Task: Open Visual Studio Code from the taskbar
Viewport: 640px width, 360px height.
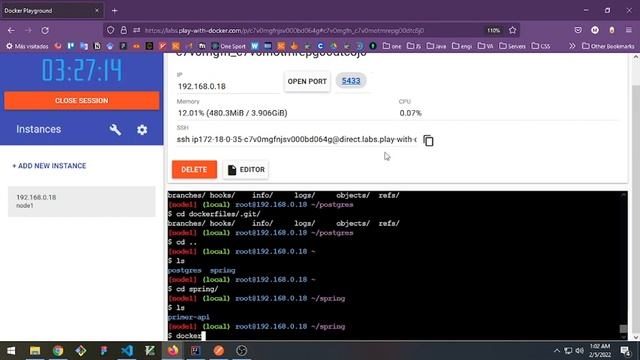Action: click(x=127, y=351)
